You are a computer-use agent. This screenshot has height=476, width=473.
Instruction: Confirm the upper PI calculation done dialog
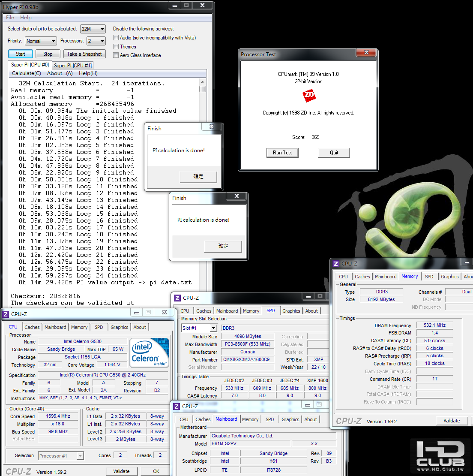198,177
